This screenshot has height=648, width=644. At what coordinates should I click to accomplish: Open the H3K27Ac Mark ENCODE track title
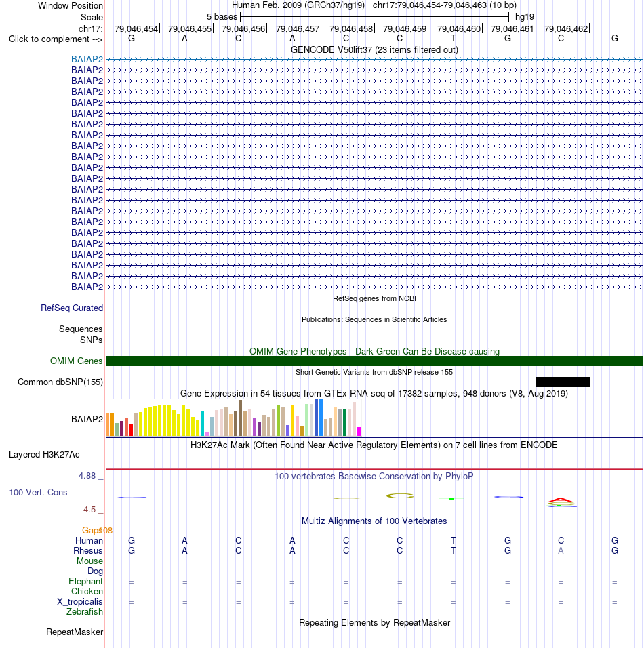click(374, 445)
